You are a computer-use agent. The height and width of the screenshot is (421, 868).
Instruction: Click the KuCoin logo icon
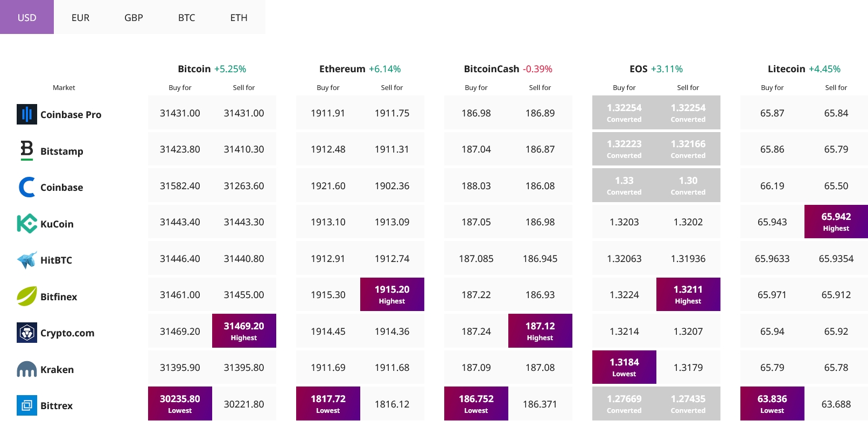[x=27, y=224]
